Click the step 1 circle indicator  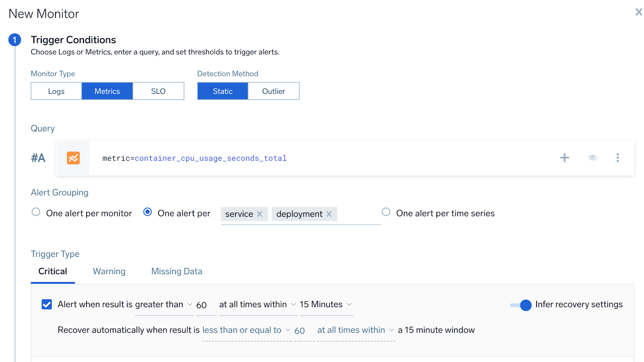[15, 40]
